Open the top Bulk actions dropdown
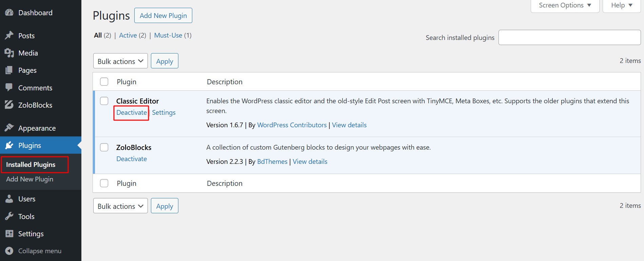The height and width of the screenshot is (261, 644). 120,61
